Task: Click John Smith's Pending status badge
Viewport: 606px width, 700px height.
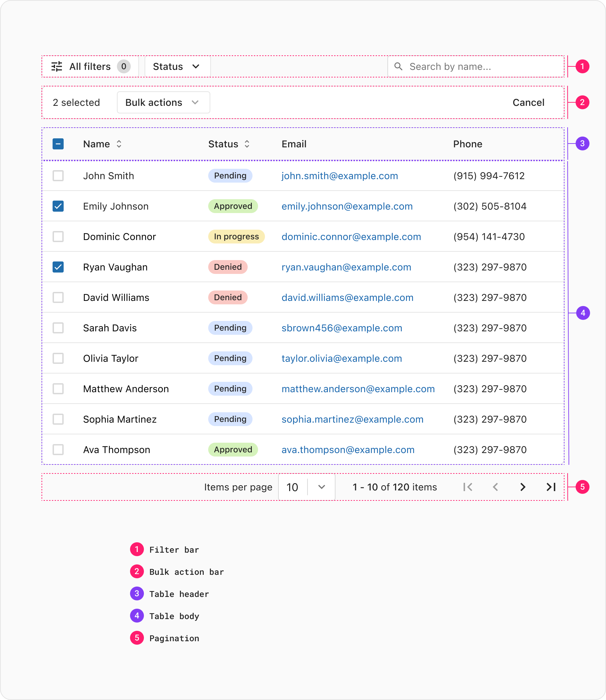Action: coord(230,176)
